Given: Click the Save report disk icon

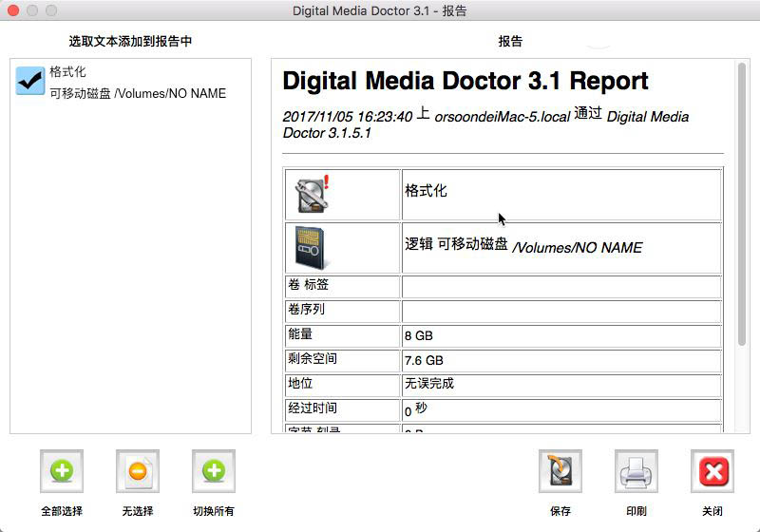Looking at the screenshot, I should click(x=560, y=471).
